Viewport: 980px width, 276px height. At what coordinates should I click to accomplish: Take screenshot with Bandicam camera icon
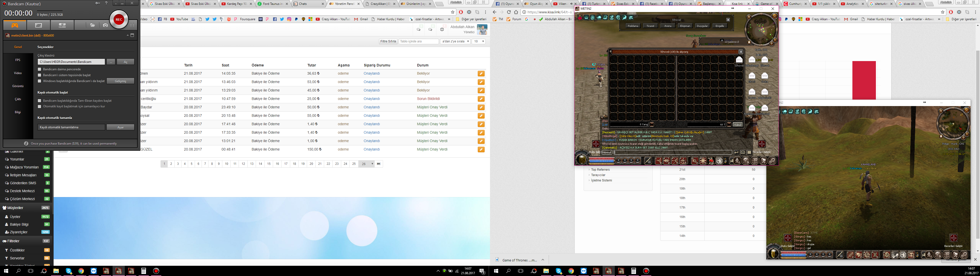pos(105,25)
